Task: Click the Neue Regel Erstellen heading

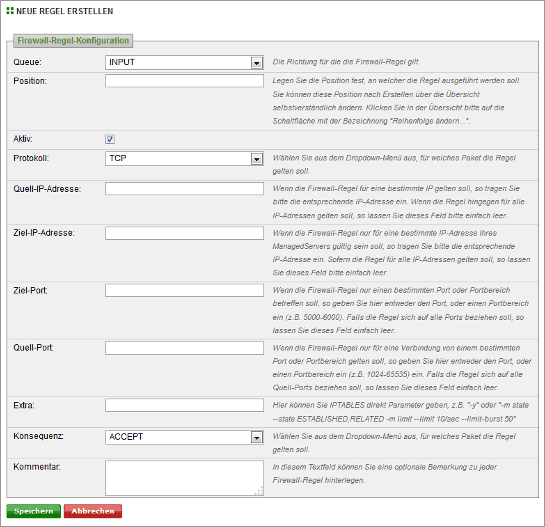Action: 65,11
